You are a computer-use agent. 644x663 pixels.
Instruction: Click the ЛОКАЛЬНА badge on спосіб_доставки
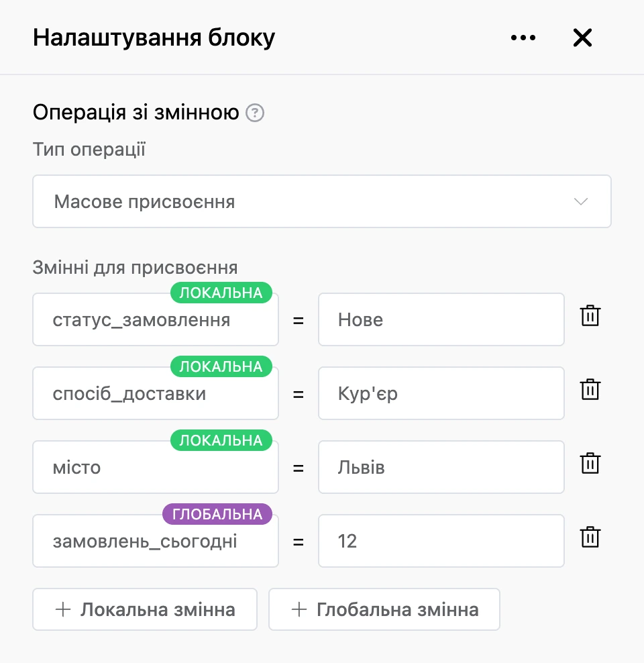tap(221, 366)
